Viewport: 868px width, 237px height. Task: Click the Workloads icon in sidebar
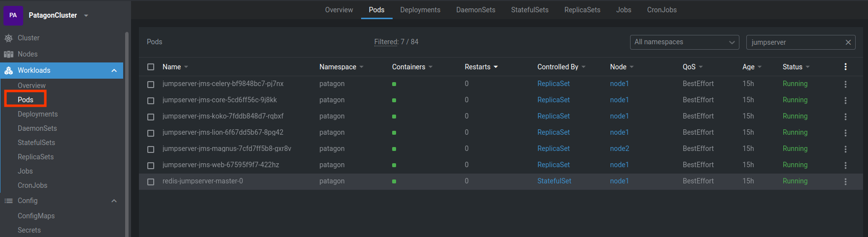coord(8,70)
